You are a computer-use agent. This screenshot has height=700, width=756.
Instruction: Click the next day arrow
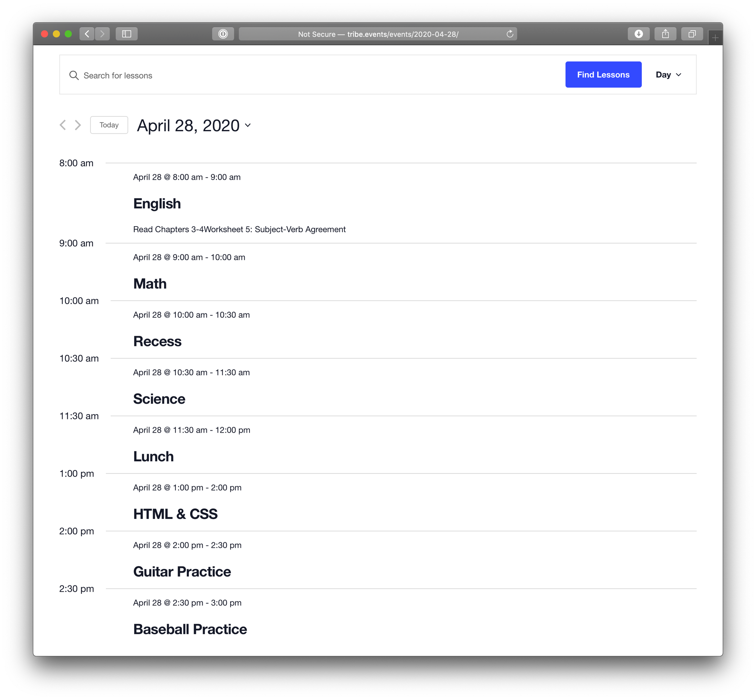point(77,125)
